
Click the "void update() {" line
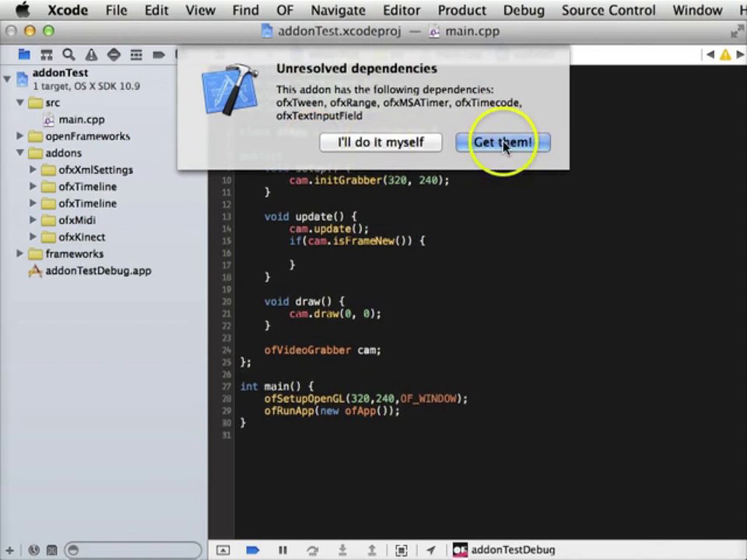pyautogui.click(x=310, y=217)
